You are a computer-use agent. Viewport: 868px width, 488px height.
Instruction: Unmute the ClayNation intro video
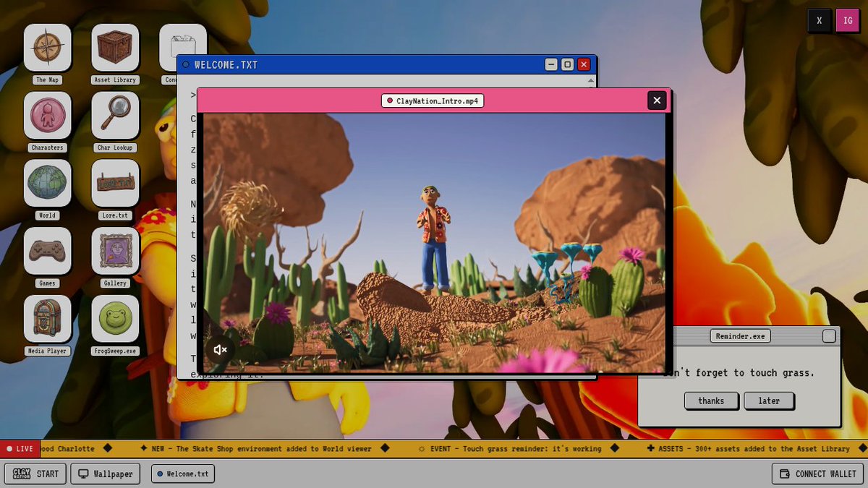221,350
